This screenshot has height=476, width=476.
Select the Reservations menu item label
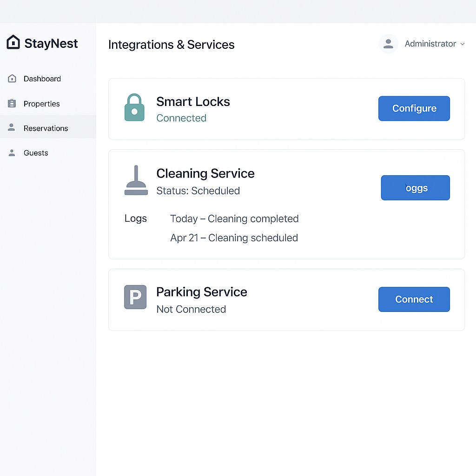click(x=46, y=128)
